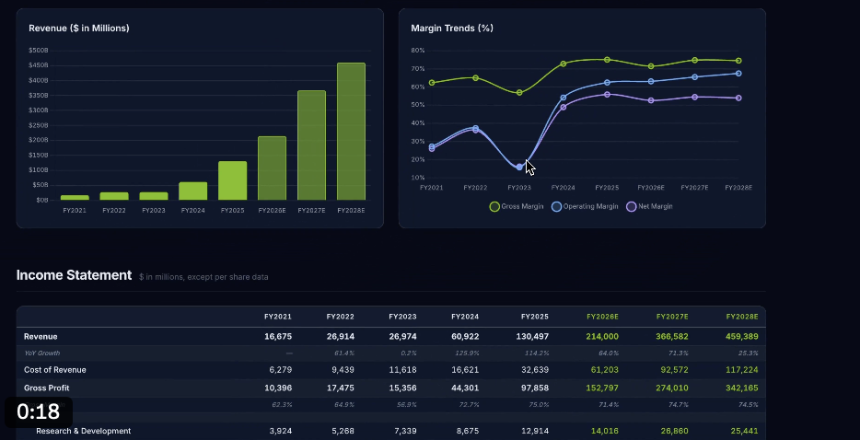This screenshot has width=860, height=440.
Task: Click the Research & Development row label
Action: [x=83, y=431]
